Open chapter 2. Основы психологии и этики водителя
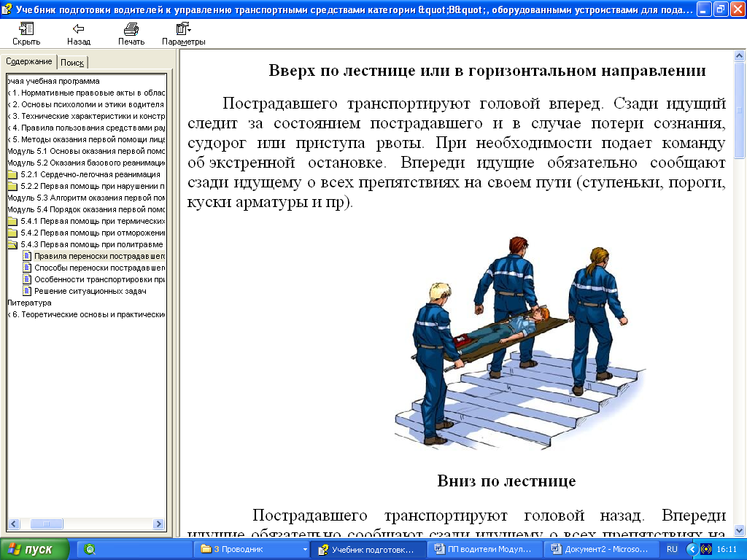This screenshot has height=560, width=747. coord(86,104)
